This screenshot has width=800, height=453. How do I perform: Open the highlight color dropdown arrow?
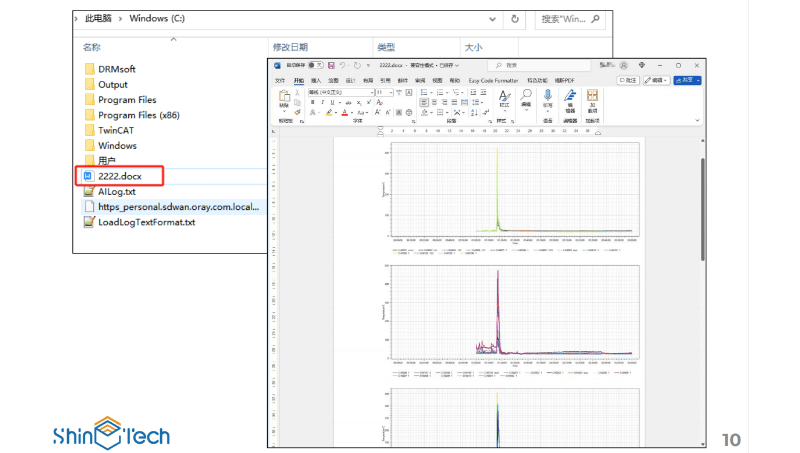point(336,112)
